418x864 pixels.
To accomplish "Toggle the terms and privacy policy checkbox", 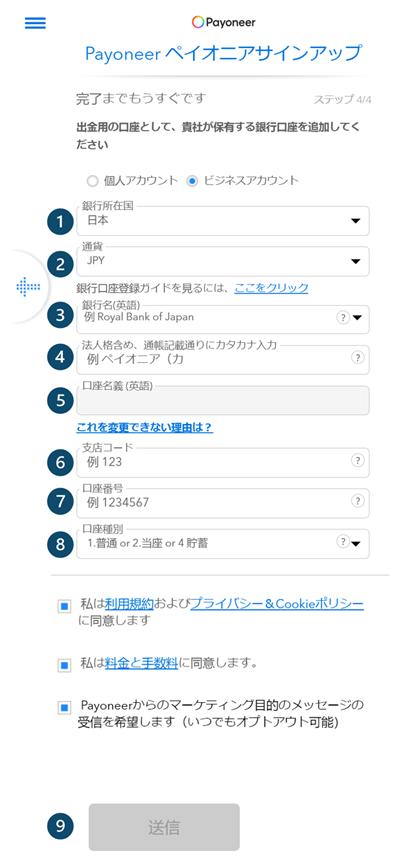I will pos(64,607).
